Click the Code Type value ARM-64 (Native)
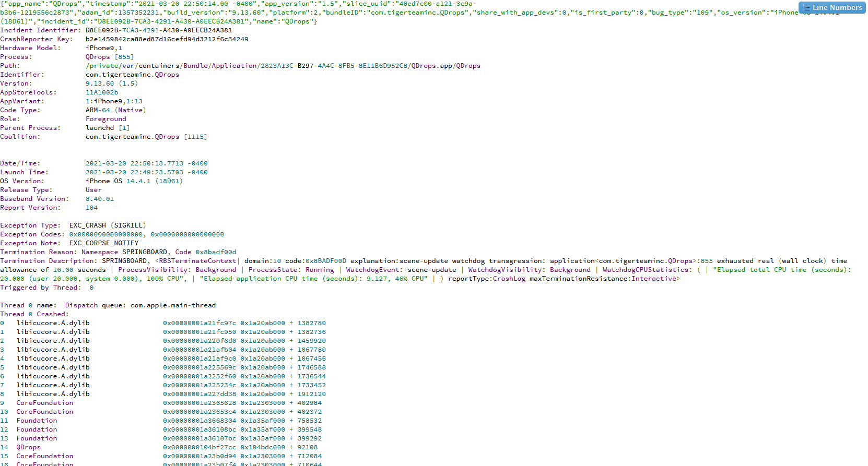Screen dimensions: 868x466 click(x=116, y=110)
